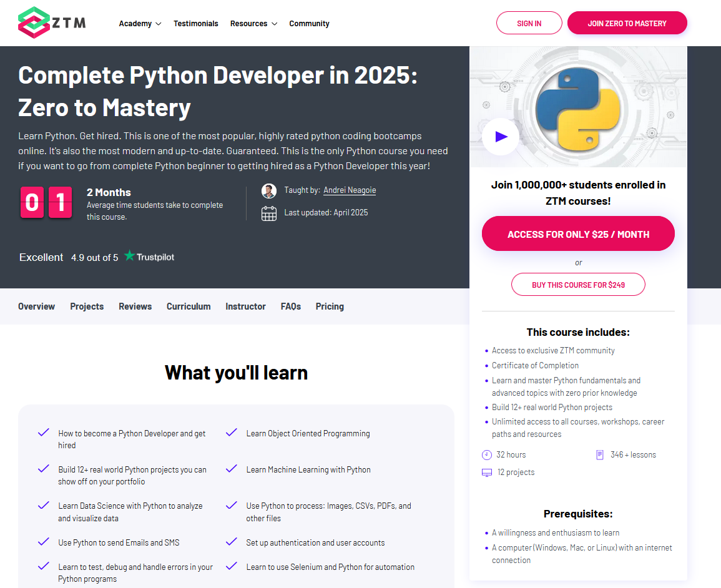Open instructor link Andrei Neagoie
The width and height of the screenshot is (721, 588).
point(350,190)
